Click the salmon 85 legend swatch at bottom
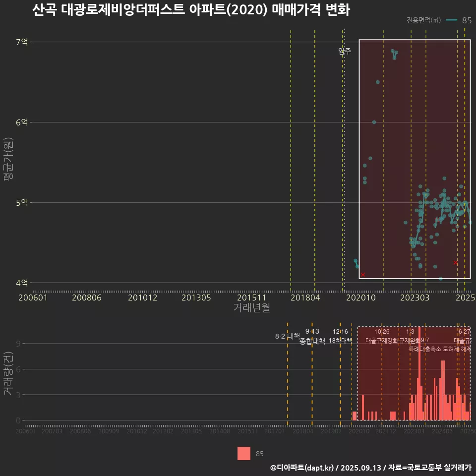Viewport: 476px width, 476px height. pyautogui.click(x=244, y=453)
